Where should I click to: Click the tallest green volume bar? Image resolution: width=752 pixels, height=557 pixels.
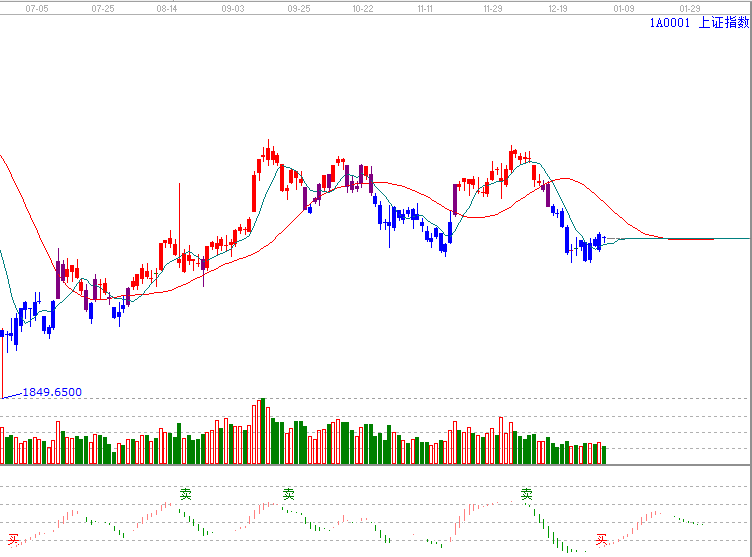(263, 432)
